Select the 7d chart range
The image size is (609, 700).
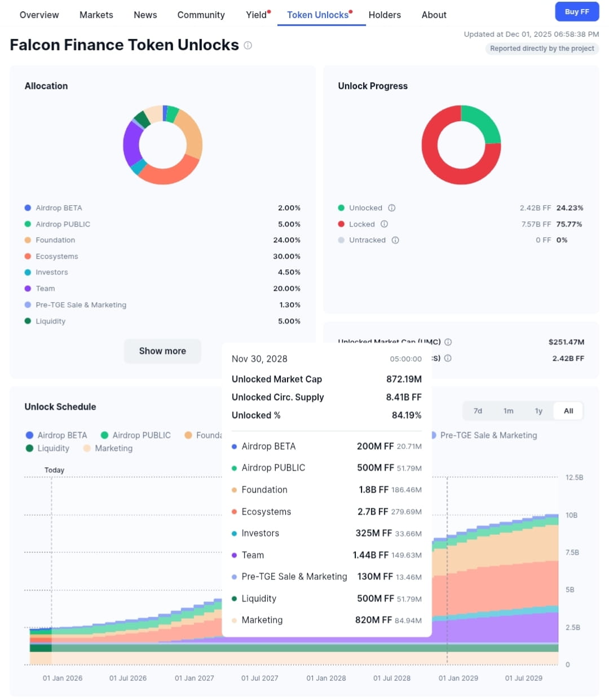click(x=478, y=411)
